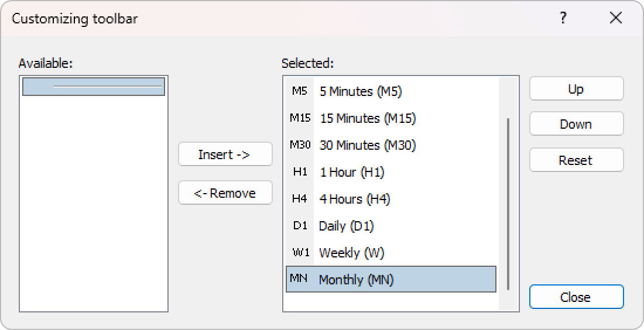Click the D1 timeframe icon
644x330 pixels.
pos(300,225)
